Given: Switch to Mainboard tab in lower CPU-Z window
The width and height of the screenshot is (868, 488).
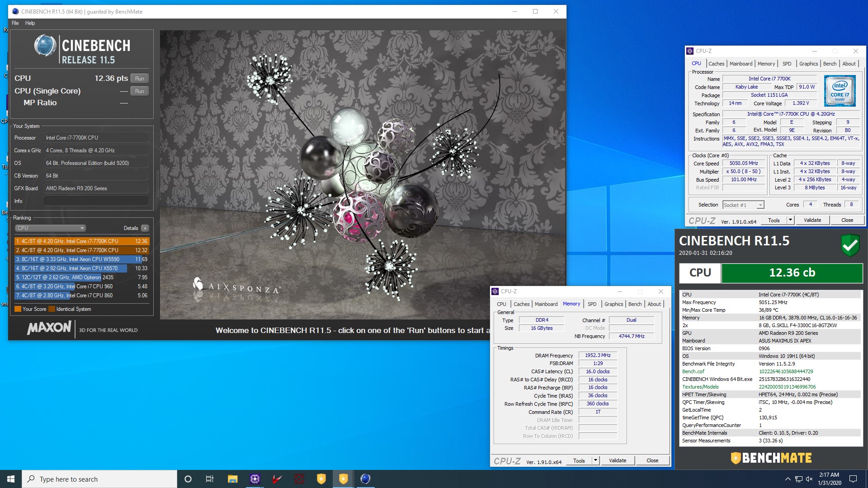Looking at the screenshot, I should 546,304.
